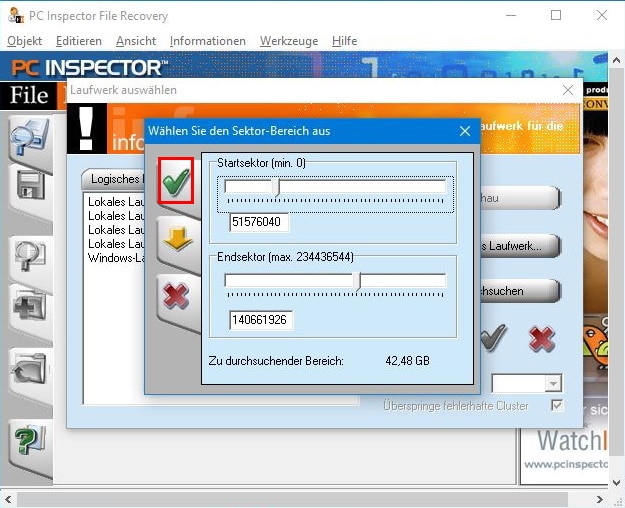Click red X in Laufwerk auswählen dialog
Viewport: 625px width, 508px height.
541,339
